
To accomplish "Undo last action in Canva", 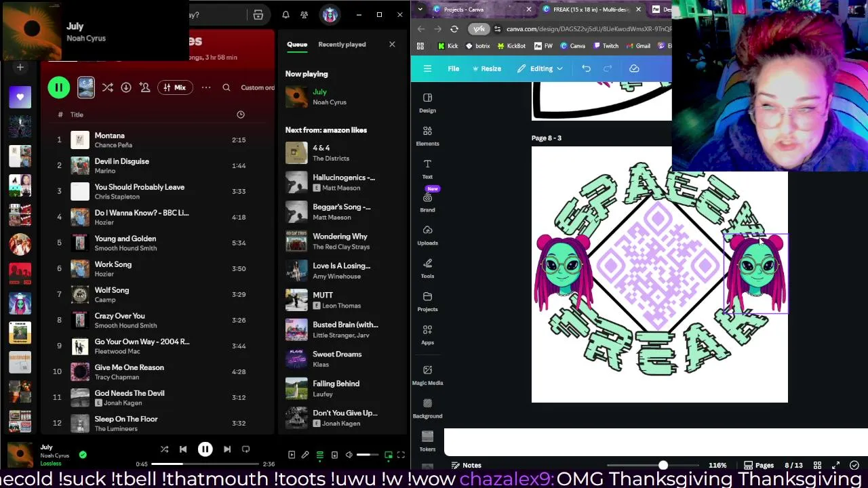I will coord(586,68).
